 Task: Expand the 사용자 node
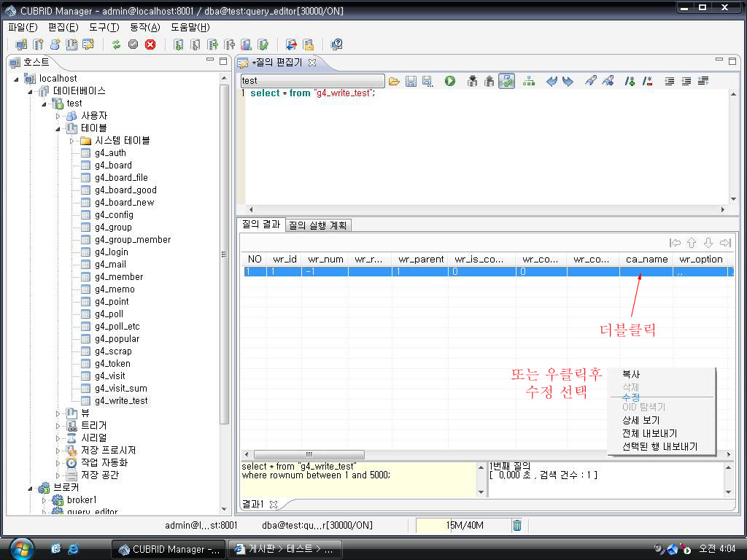[x=58, y=116]
